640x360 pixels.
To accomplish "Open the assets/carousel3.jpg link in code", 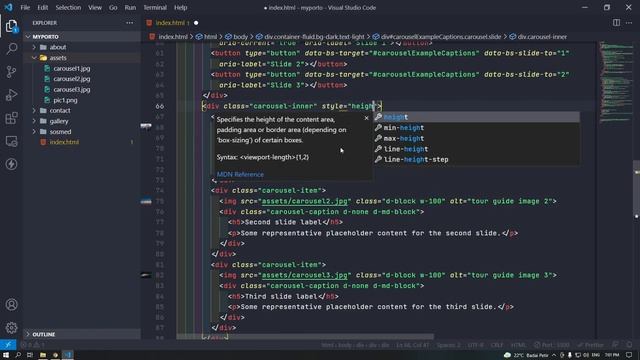I will coord(304,276).
